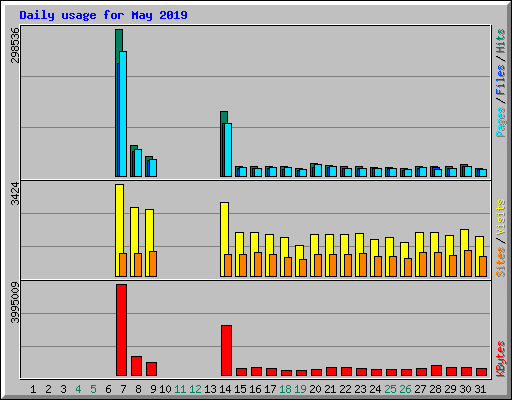Click green weekend day label 26
The width and height of the screenshot is (512, 400).
pyautogui.click(x=405, y=389)
